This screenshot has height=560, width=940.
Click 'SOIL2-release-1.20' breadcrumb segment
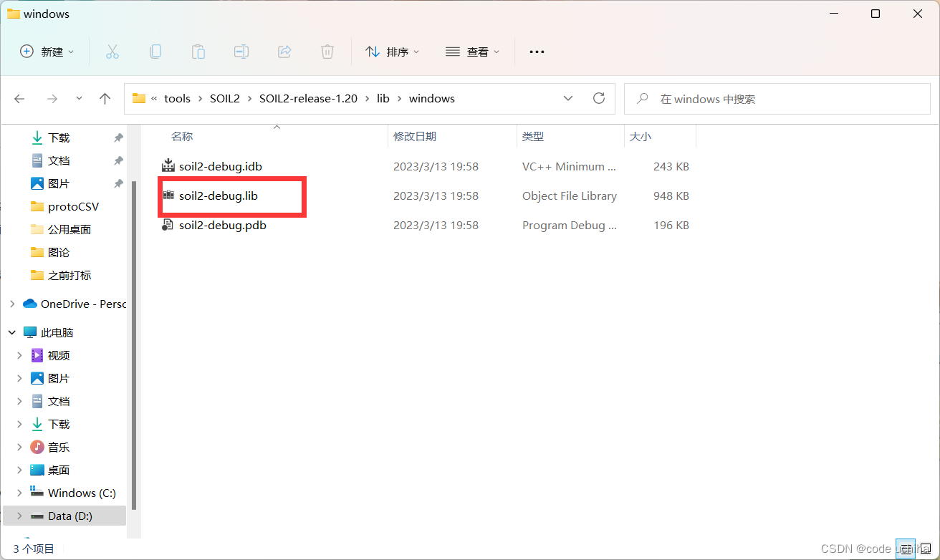point(308,99)
